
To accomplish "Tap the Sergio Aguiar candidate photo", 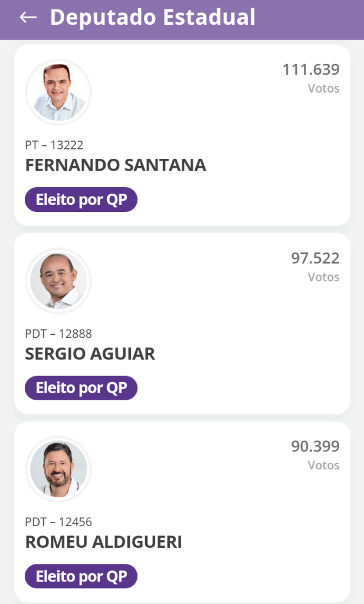I will [x=58, y=281].
